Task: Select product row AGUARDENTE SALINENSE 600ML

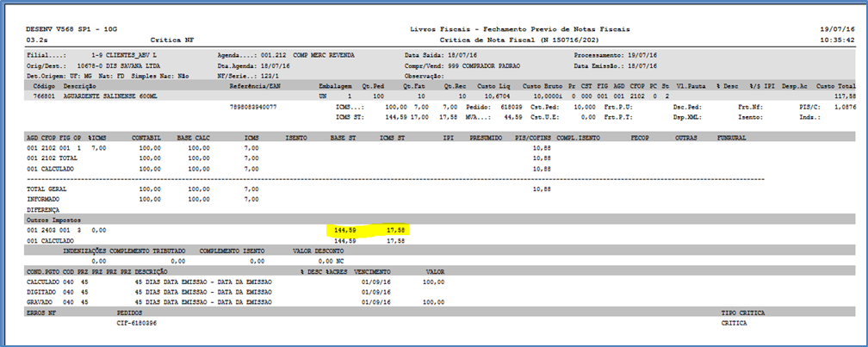Action: pos(107,96)
